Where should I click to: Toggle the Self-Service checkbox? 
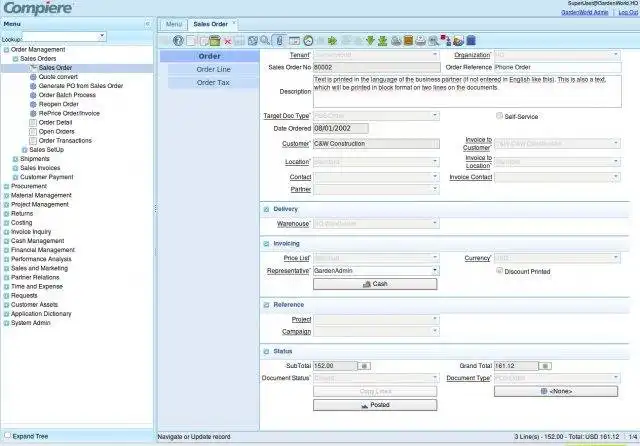coord(499,116)
